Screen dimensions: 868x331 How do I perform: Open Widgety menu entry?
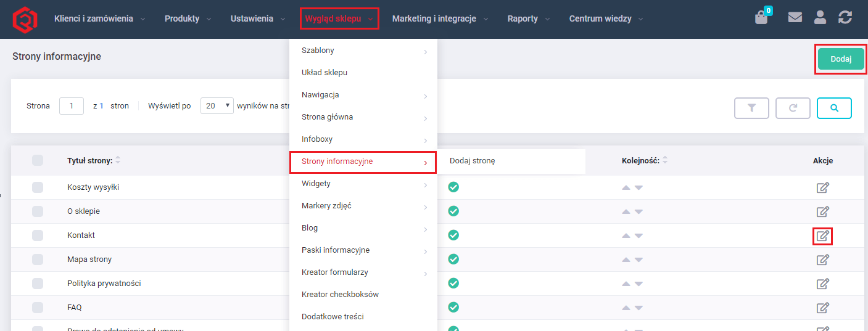(363, 184)
